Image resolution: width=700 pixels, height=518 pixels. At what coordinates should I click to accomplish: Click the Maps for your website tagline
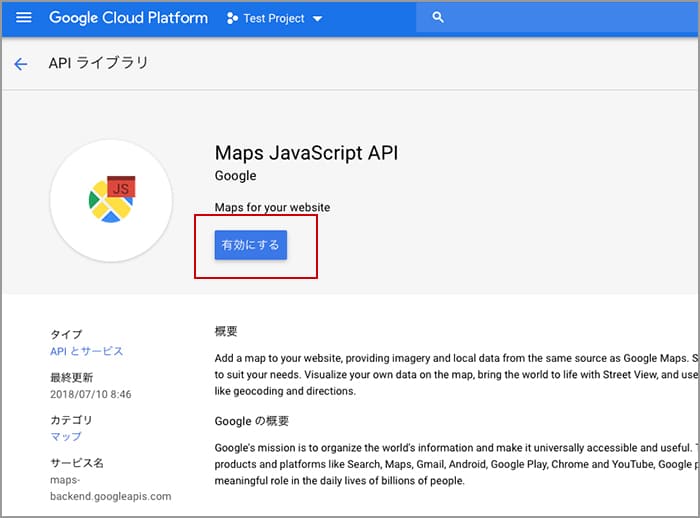272,207
